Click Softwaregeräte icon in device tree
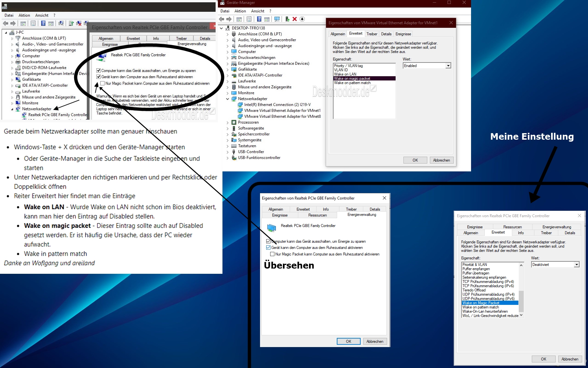The height and width of the screenshot is (368, 588). click(234, 128)
